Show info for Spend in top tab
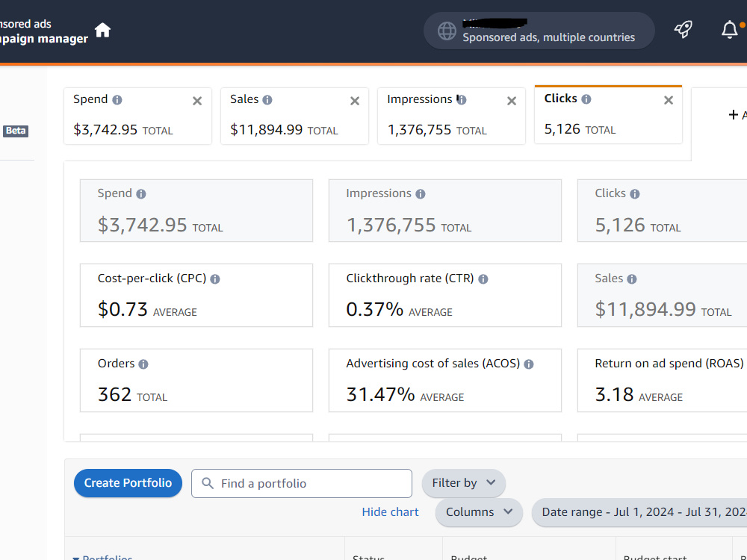The width and height of the screenshot is (747, 560). [117, 99]
